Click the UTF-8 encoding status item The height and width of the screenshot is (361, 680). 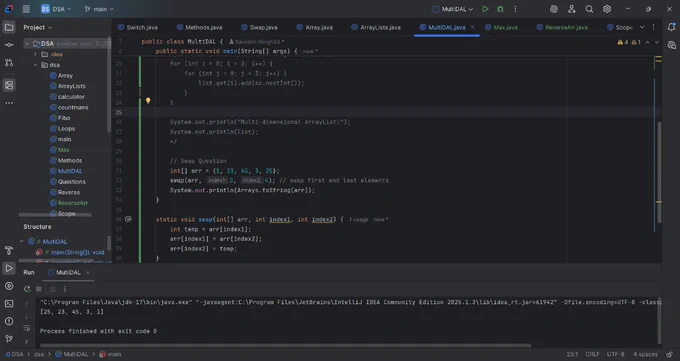point(615,354)
